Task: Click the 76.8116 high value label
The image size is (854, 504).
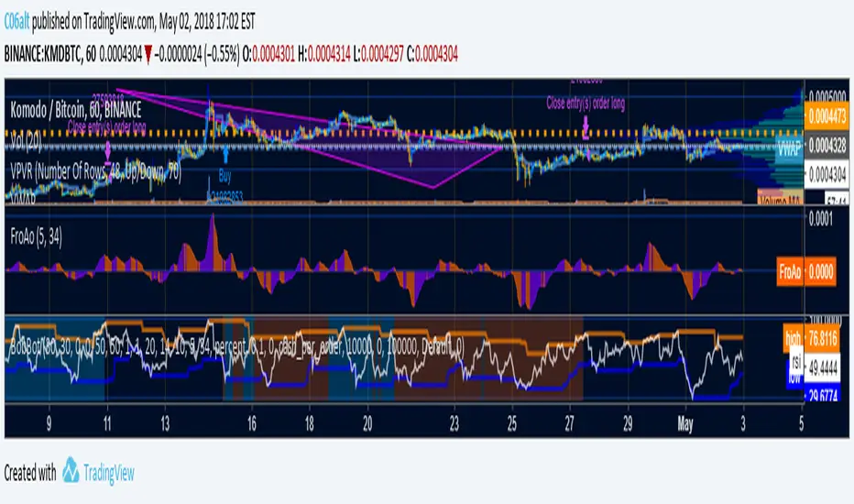Action: (x=823, y=339)
